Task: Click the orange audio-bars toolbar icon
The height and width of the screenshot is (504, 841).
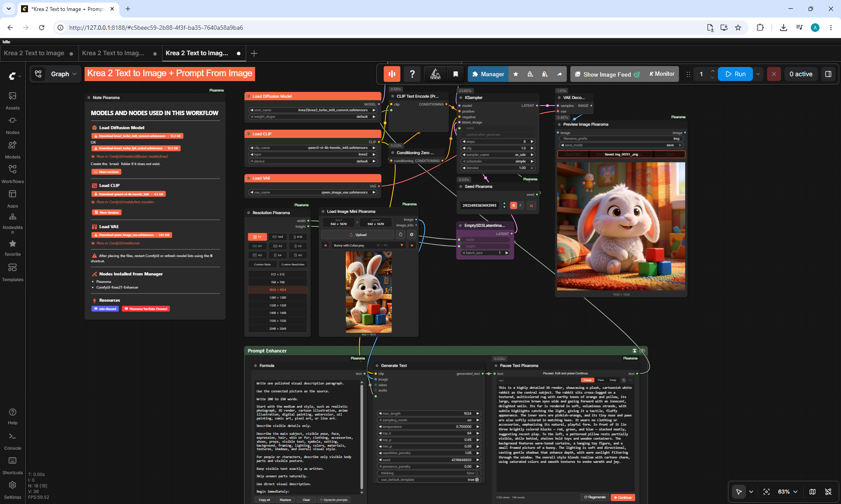Action: pos(392,74)
